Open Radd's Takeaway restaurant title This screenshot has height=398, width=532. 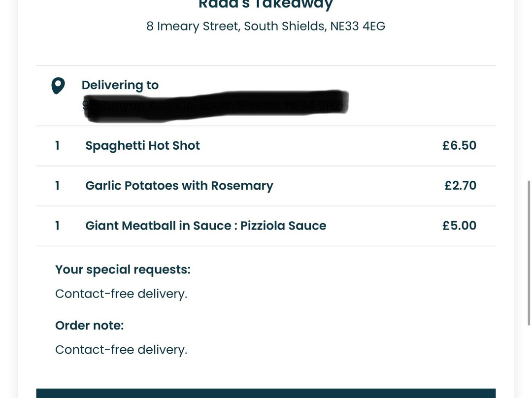click(x=266, y=5)
